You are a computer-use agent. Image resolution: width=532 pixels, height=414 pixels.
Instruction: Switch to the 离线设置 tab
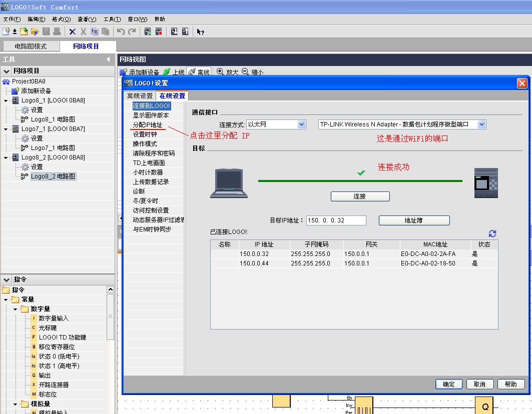(140, 96)
